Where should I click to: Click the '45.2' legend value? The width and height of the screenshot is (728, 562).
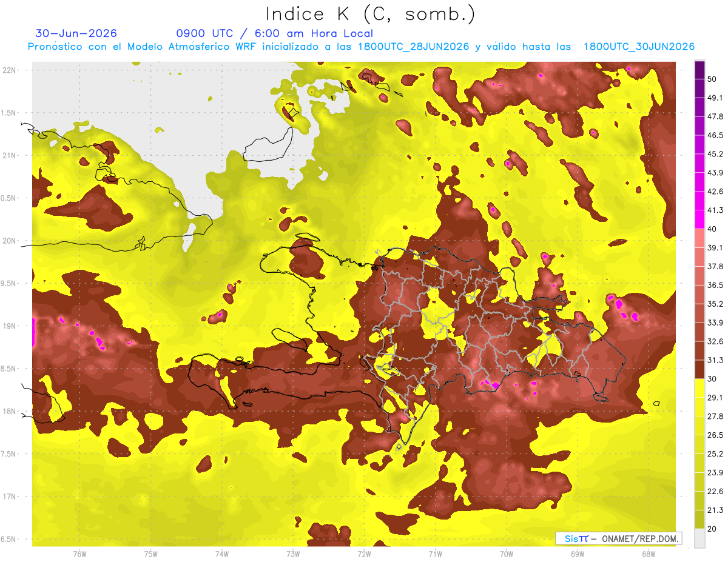715,154
